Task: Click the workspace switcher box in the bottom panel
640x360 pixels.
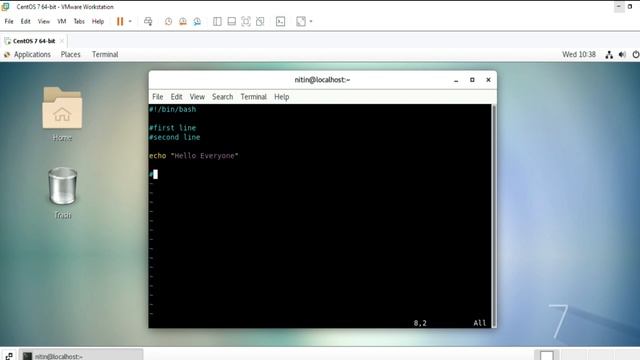Action: (547, 356)
